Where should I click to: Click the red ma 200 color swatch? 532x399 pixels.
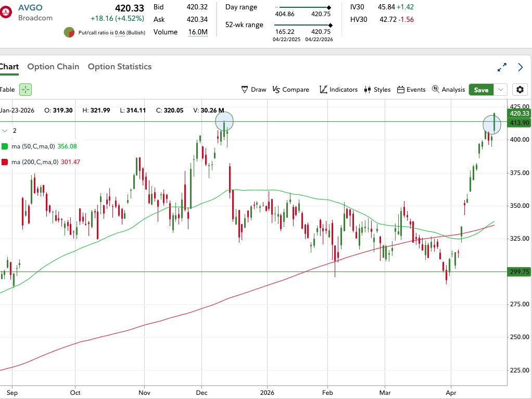[x=4, y=162]
